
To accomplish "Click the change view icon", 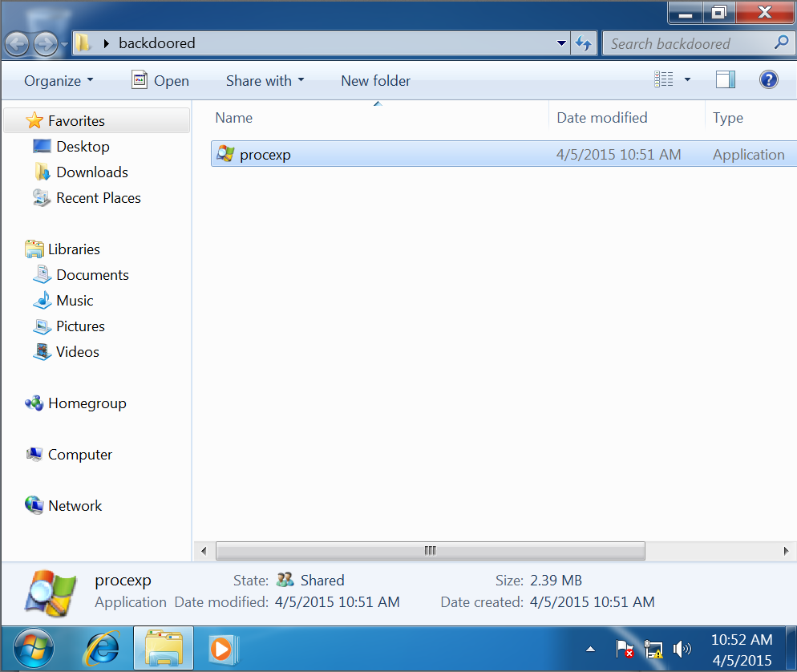I will pos(663,79).
